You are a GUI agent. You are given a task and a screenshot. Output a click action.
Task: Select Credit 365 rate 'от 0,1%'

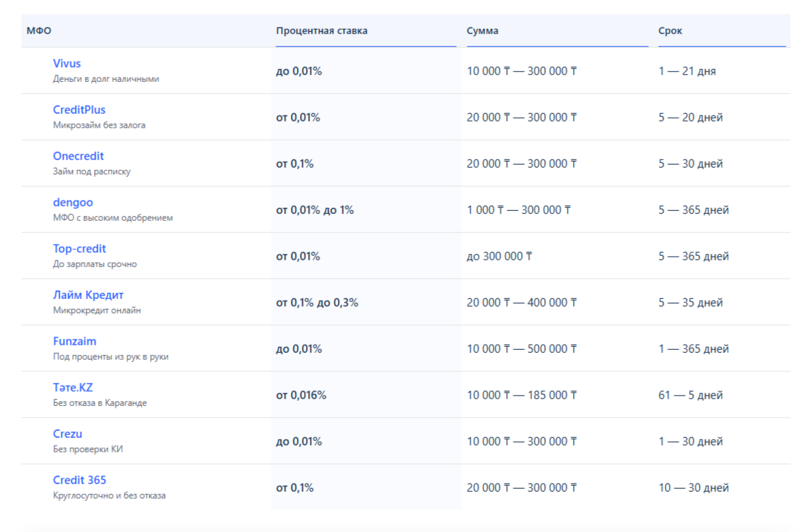tap(295, 488)
